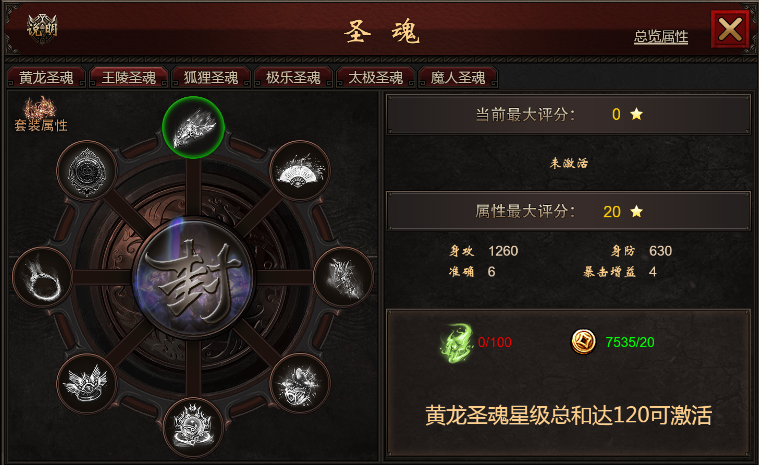The height and width of the screenshot is (465, 759).
Task: Click the green soul material icon
Action: pos(456,342)
